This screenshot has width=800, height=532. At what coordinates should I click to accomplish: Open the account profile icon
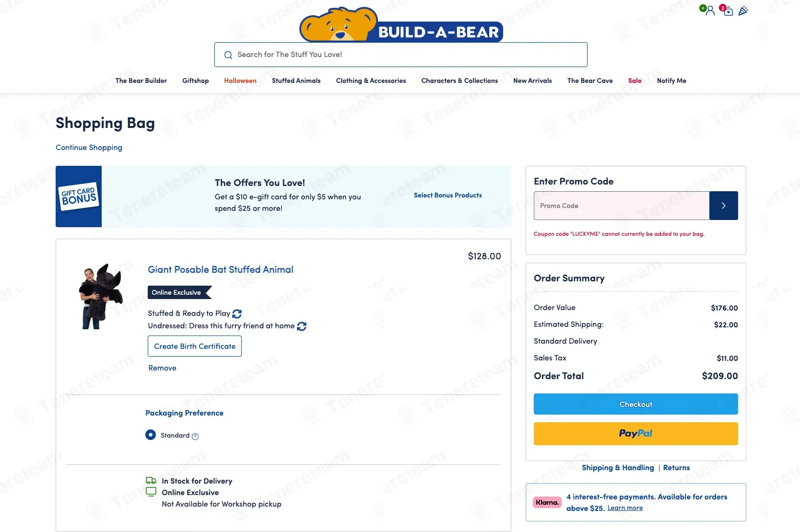(709, 11)
